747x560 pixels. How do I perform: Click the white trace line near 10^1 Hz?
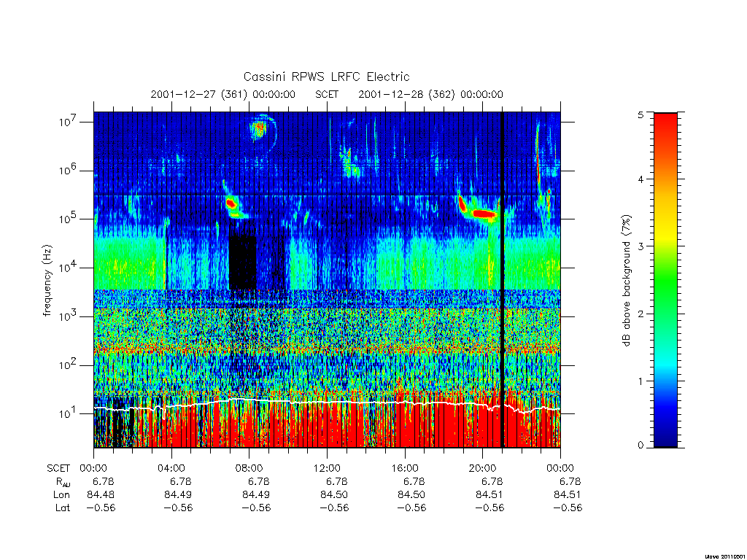[x=327, y=402]
